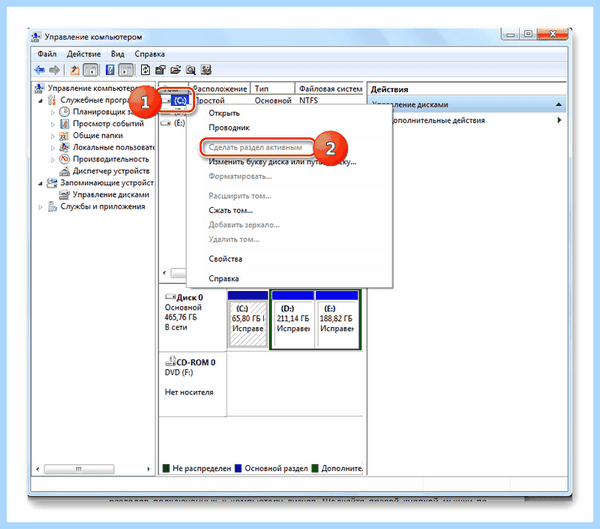Viewport: 600px width, 529px height.
Task: Collapse the Запоминающие устройства node
Action: tap(41, 184)
